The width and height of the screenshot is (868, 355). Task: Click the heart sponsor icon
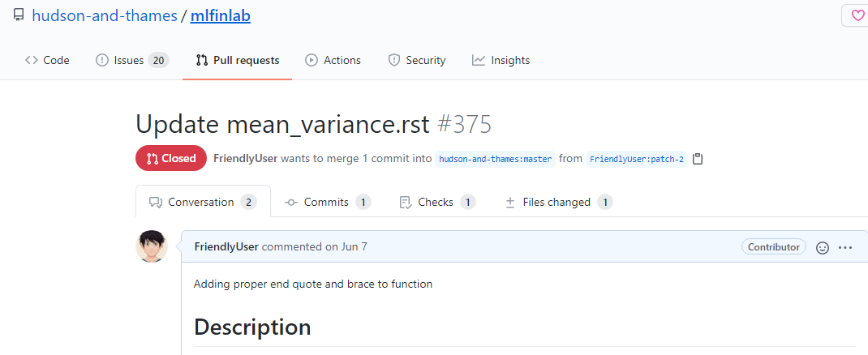pos(857,15)
